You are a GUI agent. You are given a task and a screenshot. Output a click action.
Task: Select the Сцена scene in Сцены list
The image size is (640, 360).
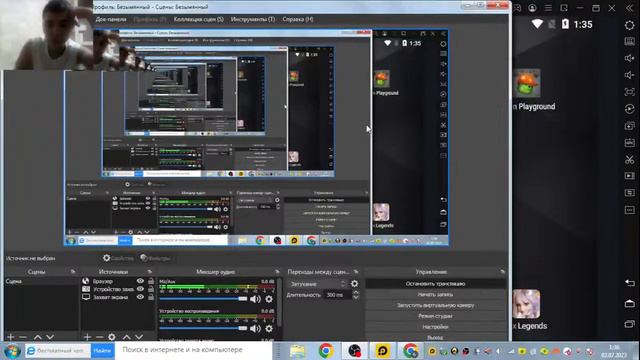(41, 281)
